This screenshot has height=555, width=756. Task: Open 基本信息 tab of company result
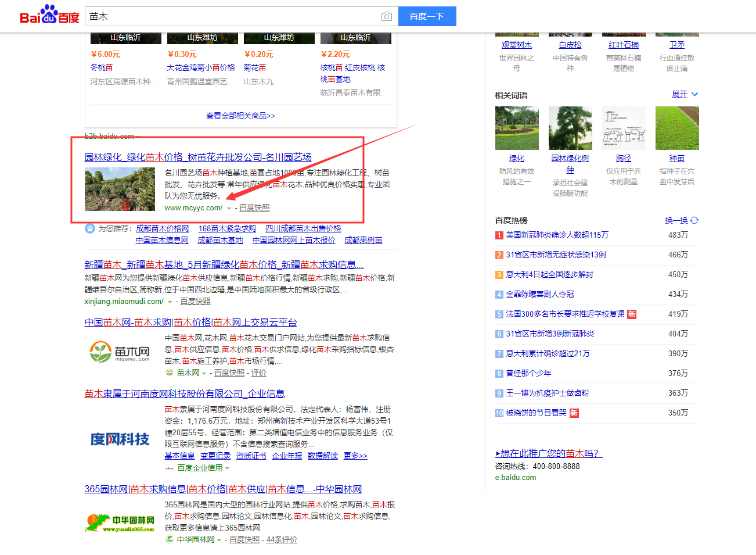tap(179, 456)
